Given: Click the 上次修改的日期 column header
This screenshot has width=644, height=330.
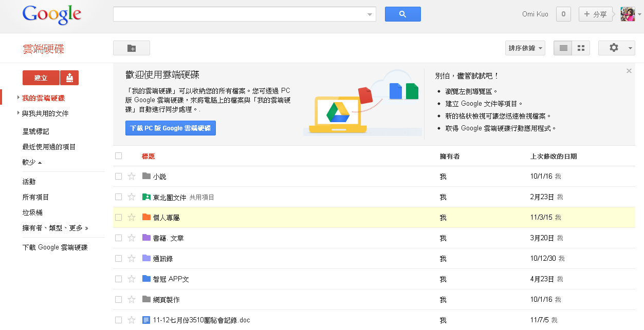Looking at the screenshot, I should [x=554, y=156].
